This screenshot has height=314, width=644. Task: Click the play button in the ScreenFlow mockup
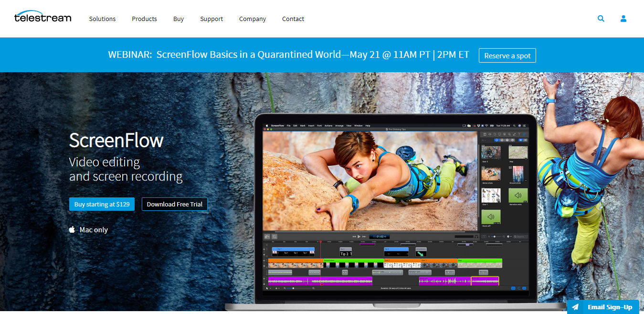pos(359,236)
